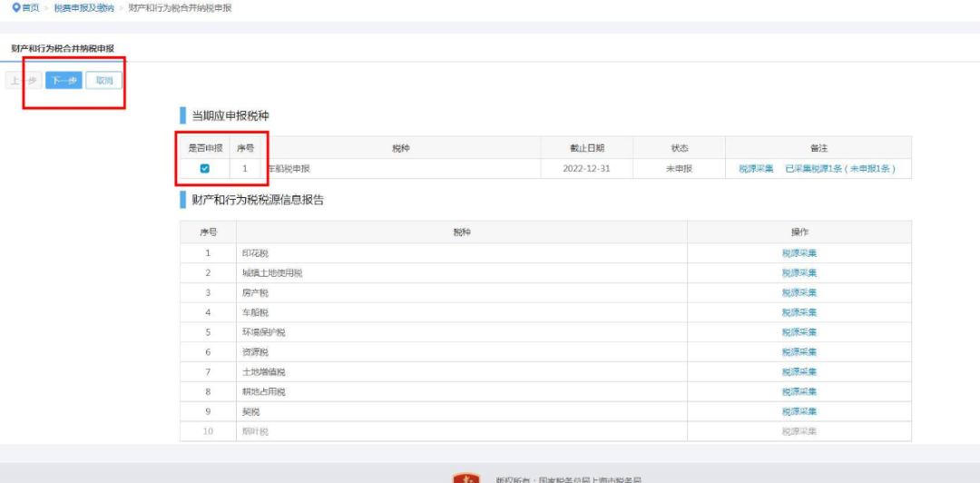Open 税源采集 for 耕地占用税

(799, 391)
